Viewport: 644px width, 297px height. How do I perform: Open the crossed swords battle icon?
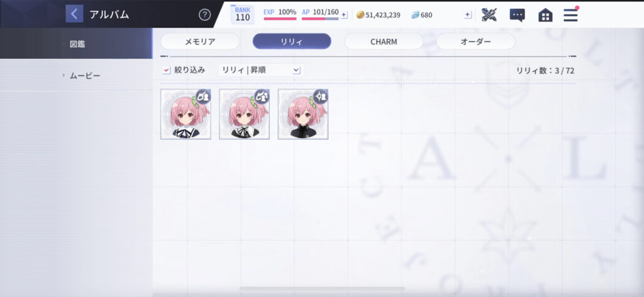(x=489, y=15)
